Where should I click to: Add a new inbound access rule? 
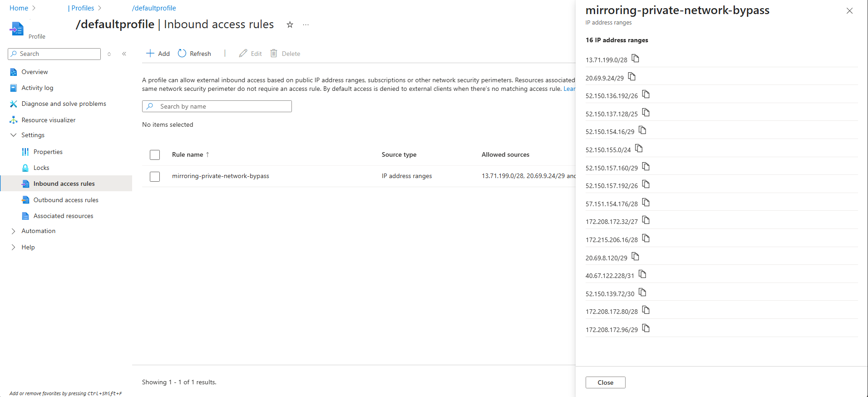pos(158,54)
